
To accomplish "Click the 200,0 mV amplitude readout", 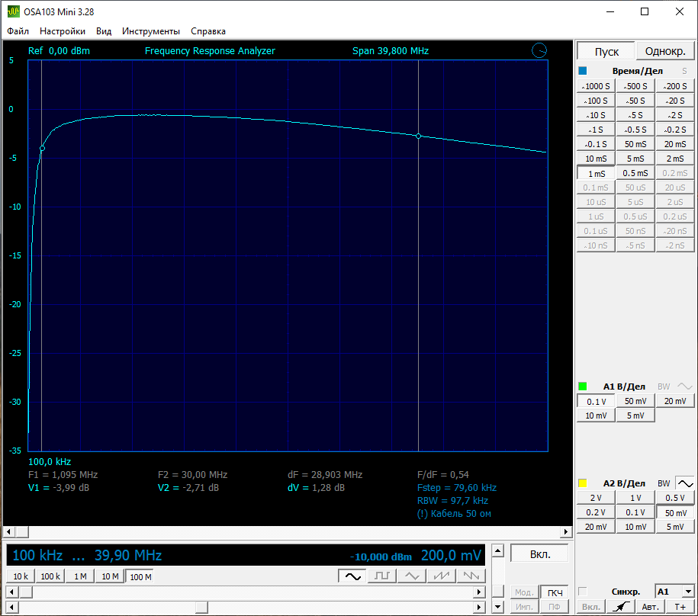I will [x=451, y=555].
